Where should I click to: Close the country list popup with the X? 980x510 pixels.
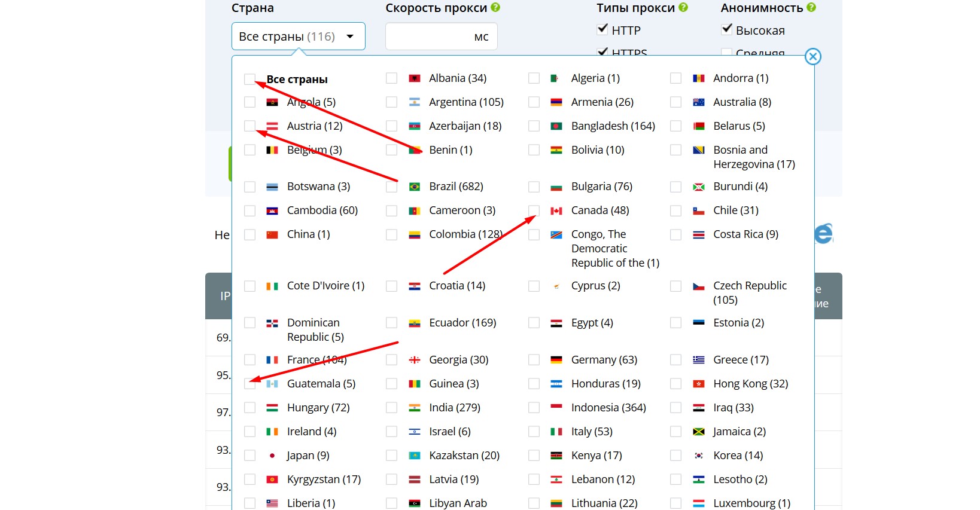click(x=812, y=57)
